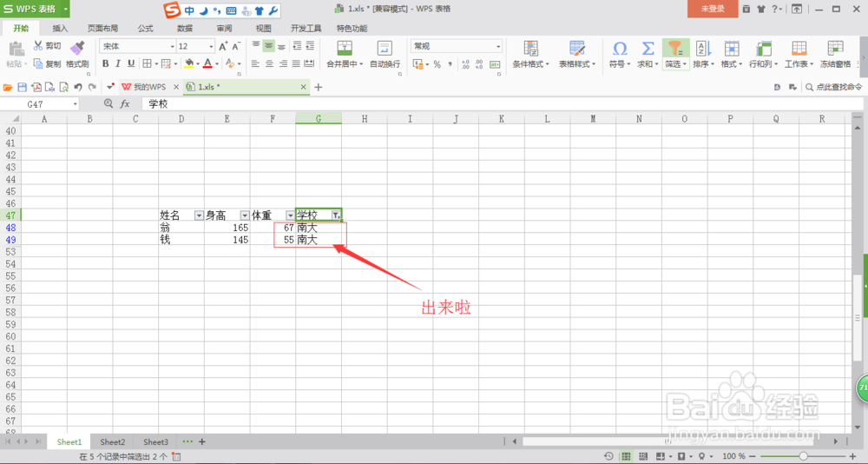Click the Symbol (符号) omega icon
Viewport: 868px width, 464px height.
(x=620, y=48)
